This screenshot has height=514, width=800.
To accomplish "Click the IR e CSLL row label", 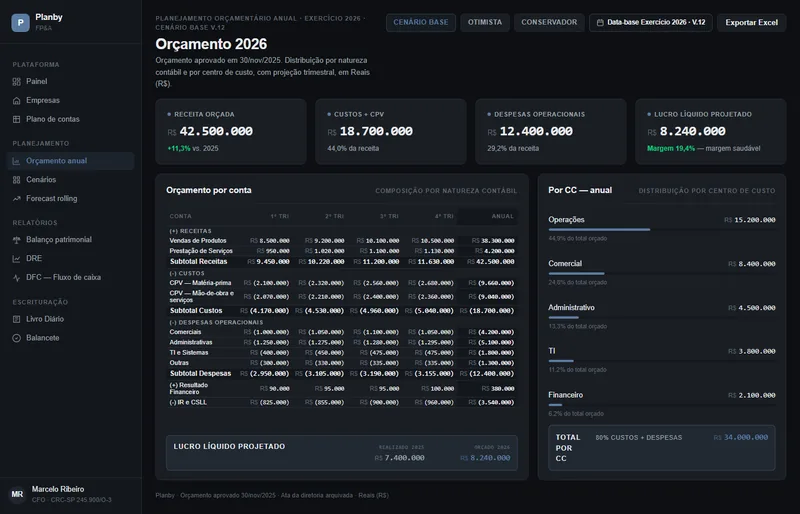I will pos(188,402).
